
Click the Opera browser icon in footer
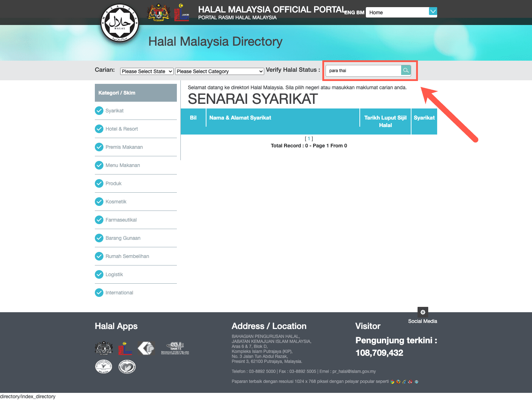point(410,382)
